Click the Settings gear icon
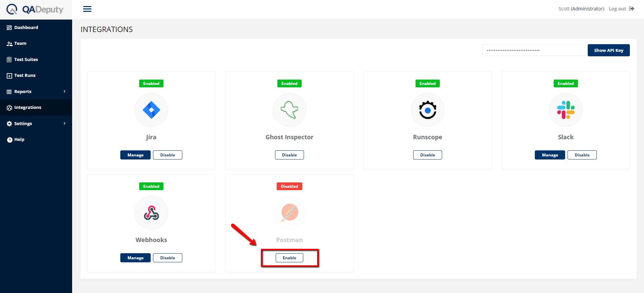Screen dimensions: 644x293 point(9,124)
